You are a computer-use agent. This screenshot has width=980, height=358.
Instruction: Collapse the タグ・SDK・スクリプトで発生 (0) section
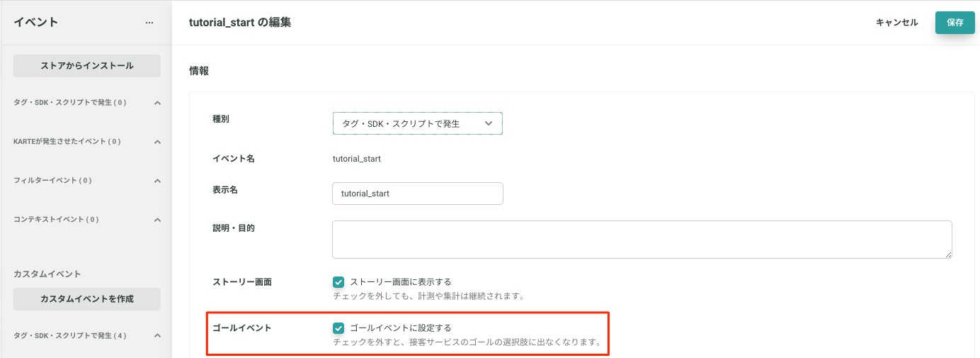click(158, 103)
